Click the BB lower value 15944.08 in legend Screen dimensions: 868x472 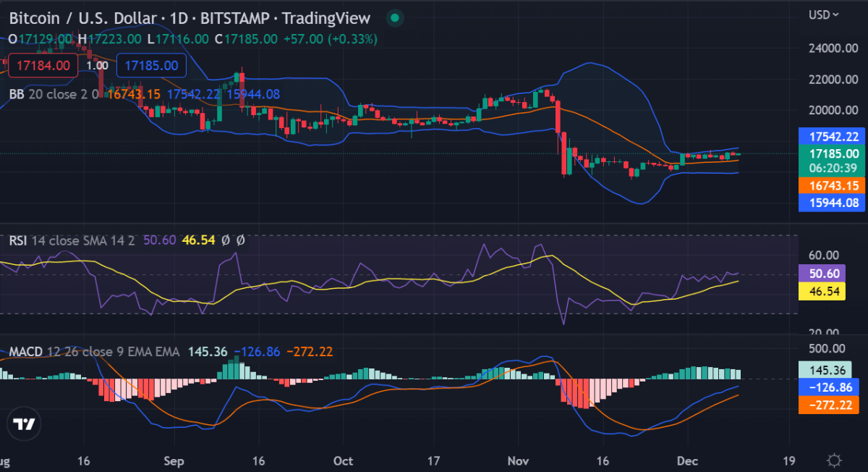[252, 94]
